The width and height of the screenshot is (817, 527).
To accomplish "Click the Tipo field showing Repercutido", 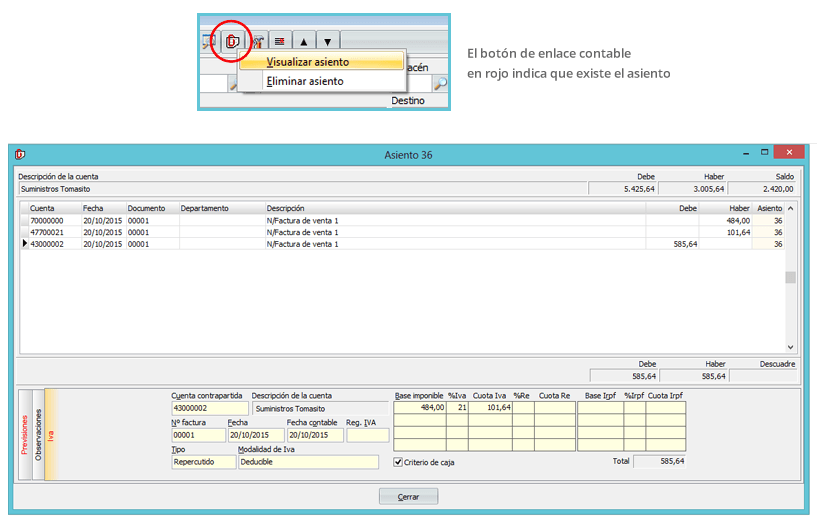I will pos(202,462).
